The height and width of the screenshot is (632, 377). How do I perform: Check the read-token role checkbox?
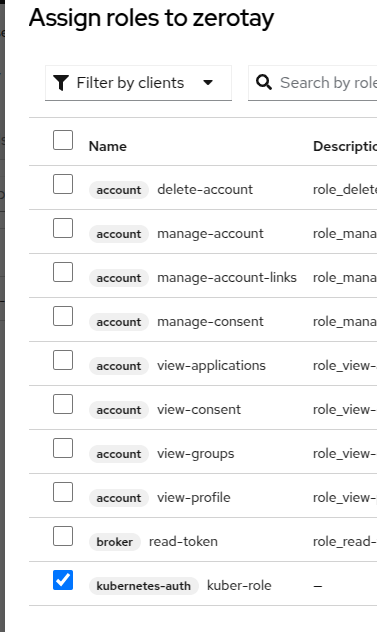(63, 536)
